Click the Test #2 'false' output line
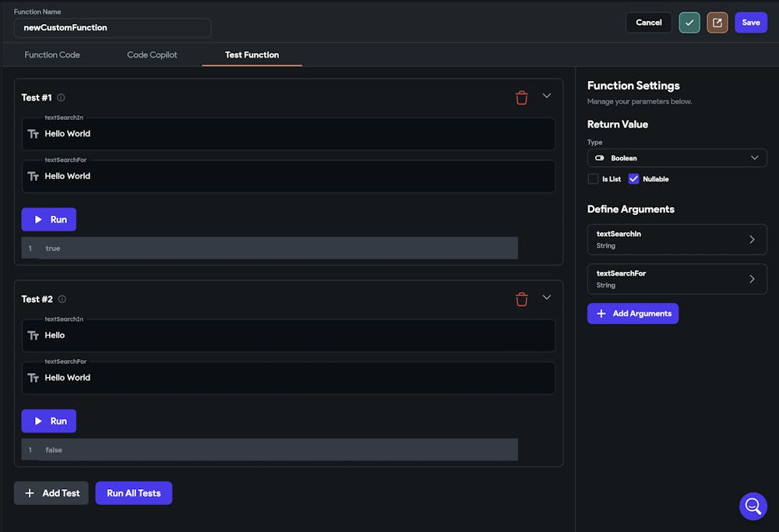Viewport: 779px width, 532px height. click(270, 449)
